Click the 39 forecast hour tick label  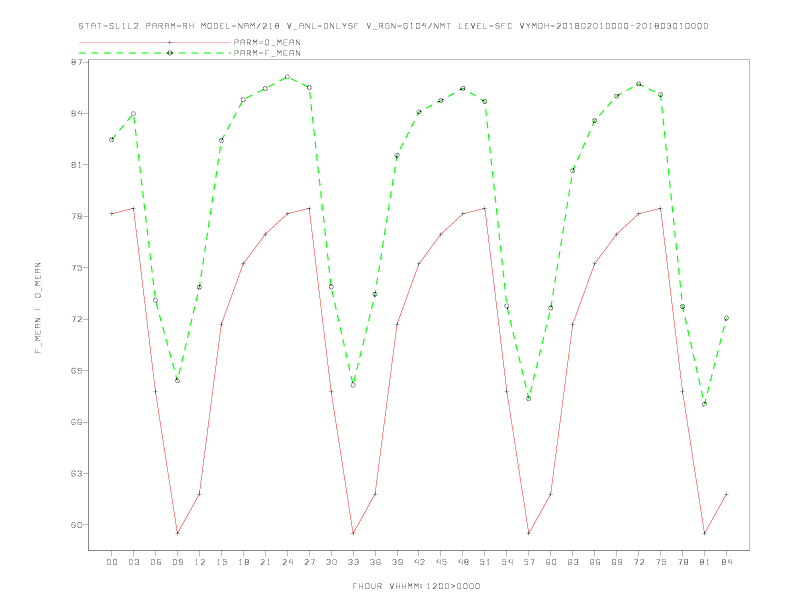click(397, 562)
